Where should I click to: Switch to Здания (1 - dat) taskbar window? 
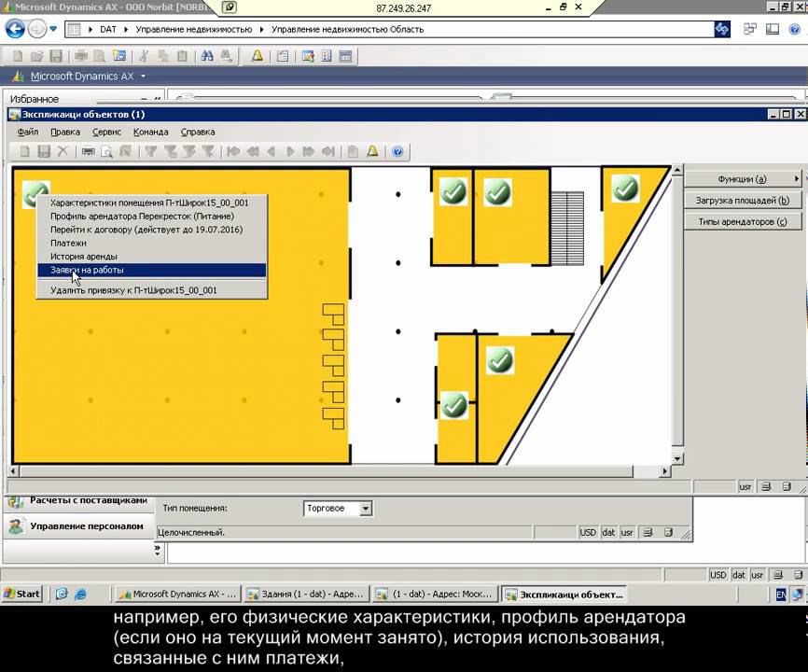pos(307,595)
